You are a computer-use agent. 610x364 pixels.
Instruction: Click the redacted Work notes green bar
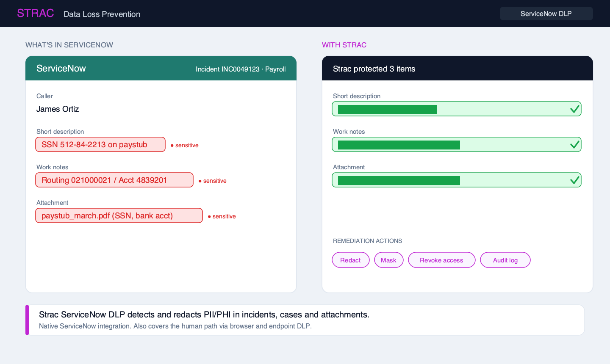click(x=399, y=145)
